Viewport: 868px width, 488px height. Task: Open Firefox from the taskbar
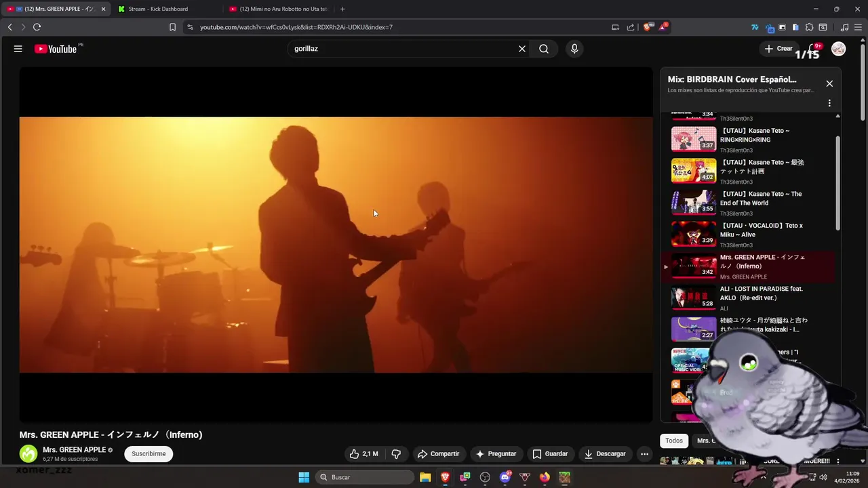[545, 477]
